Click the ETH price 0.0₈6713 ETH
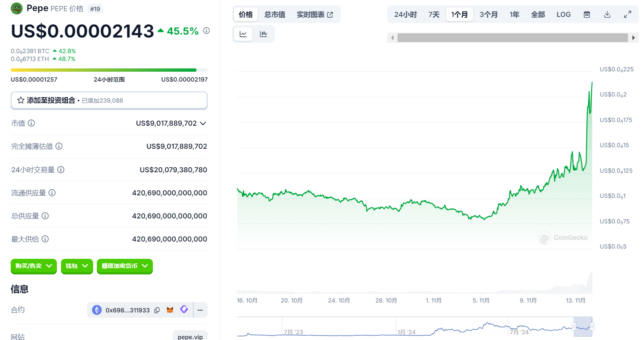This screenshot has width=644, height=340. 30,59
